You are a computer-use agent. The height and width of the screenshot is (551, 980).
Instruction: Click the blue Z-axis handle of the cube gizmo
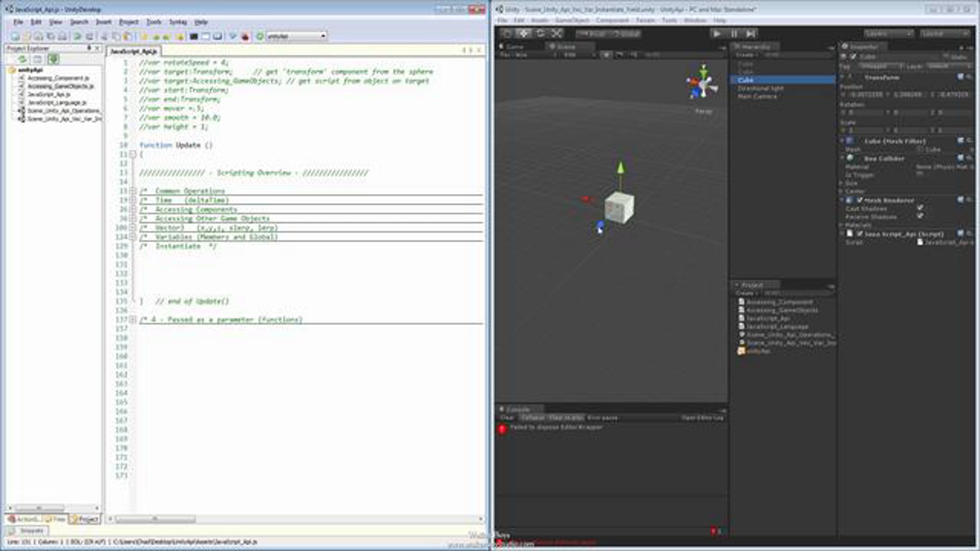click(x=600, y=226)
